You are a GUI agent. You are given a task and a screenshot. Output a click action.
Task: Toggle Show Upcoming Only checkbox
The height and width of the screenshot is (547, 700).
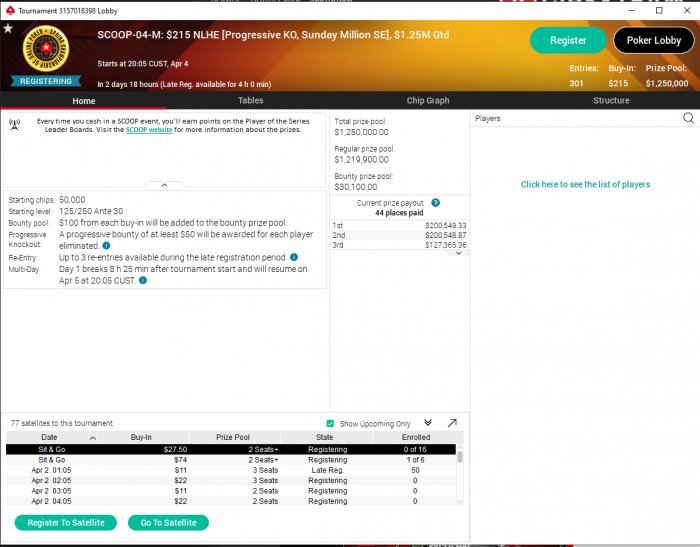tap(330, 423)
